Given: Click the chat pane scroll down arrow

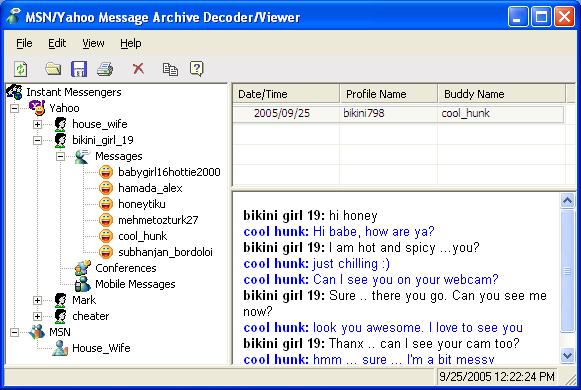Looking at the screenshot, I should (567, 356).
